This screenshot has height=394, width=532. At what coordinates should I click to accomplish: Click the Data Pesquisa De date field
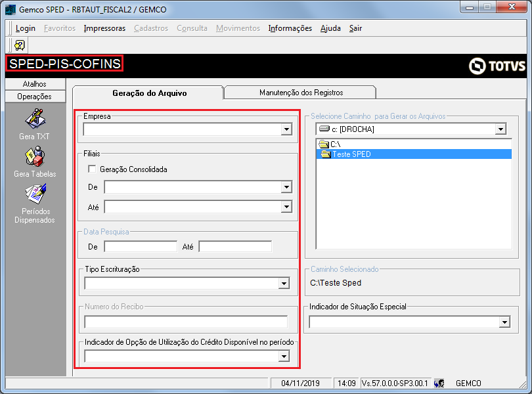141,246
